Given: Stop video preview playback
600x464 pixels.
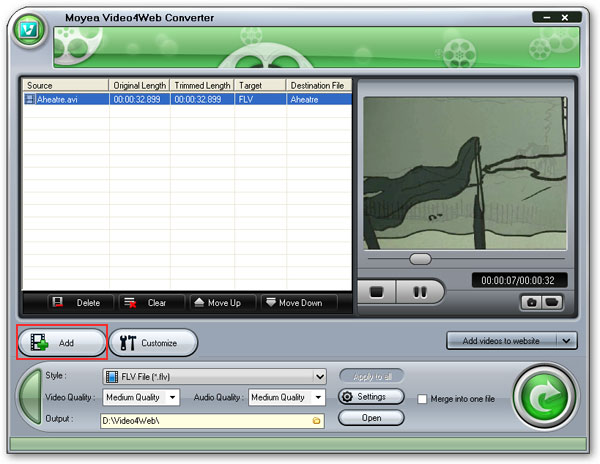Looking at the screenshot, I should click(x=377, y=292).
